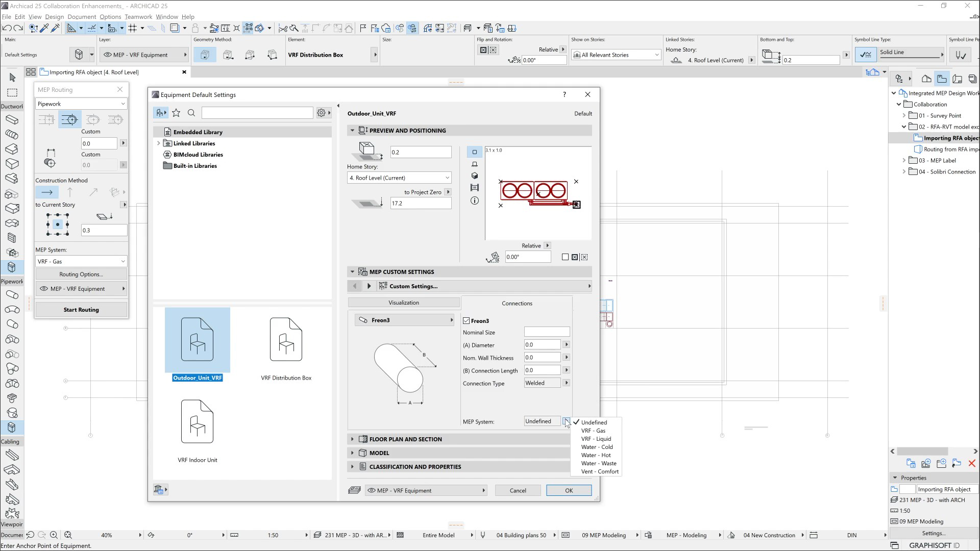Select the 3D view preview icon
980x551 pixels.
point(475,176)
